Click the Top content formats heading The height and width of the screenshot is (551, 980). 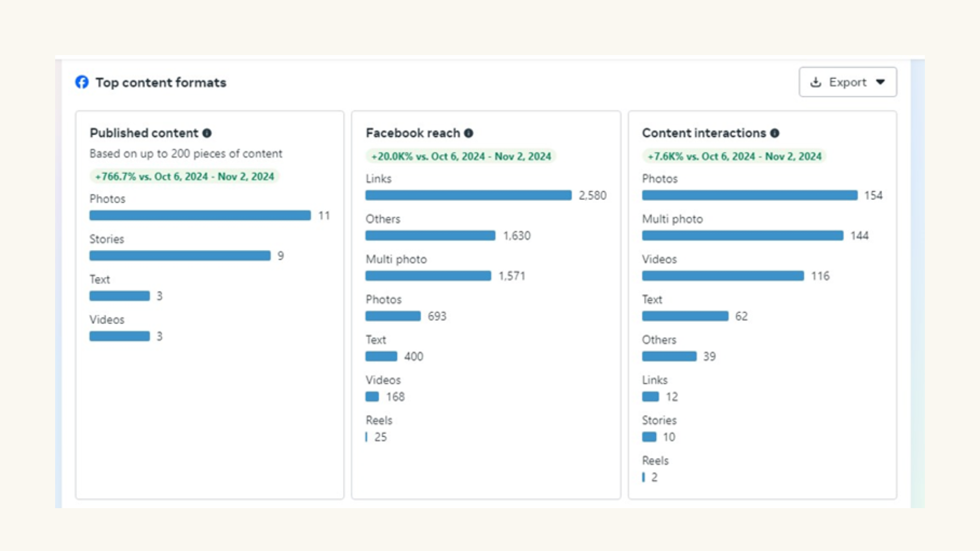(161, 83)
